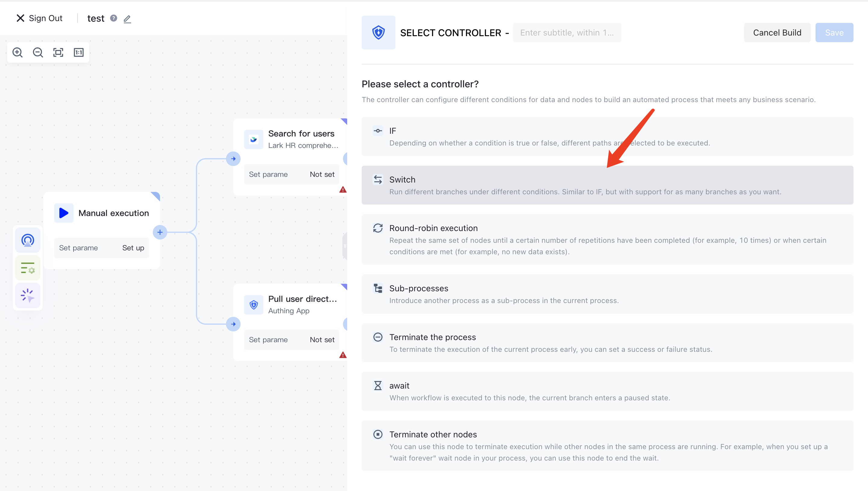Click the help question mark icon
This screenshot has height=491, width=868.
114,18
